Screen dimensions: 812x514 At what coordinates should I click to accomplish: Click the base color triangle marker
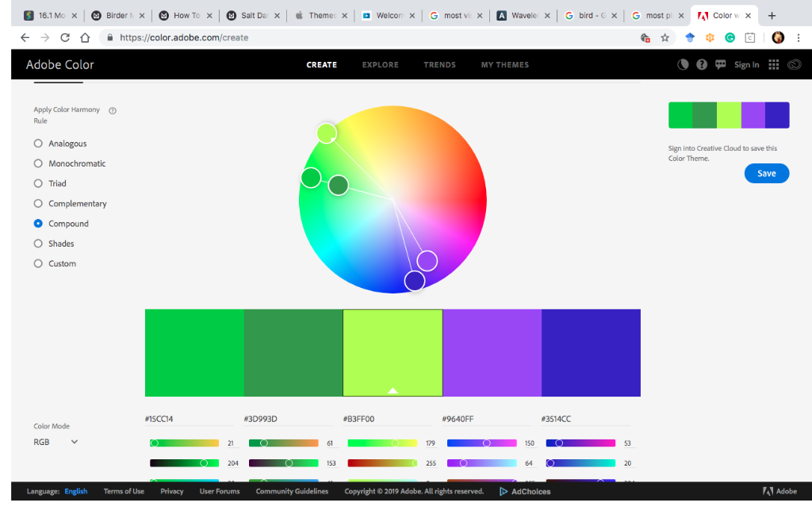point(393,389)
